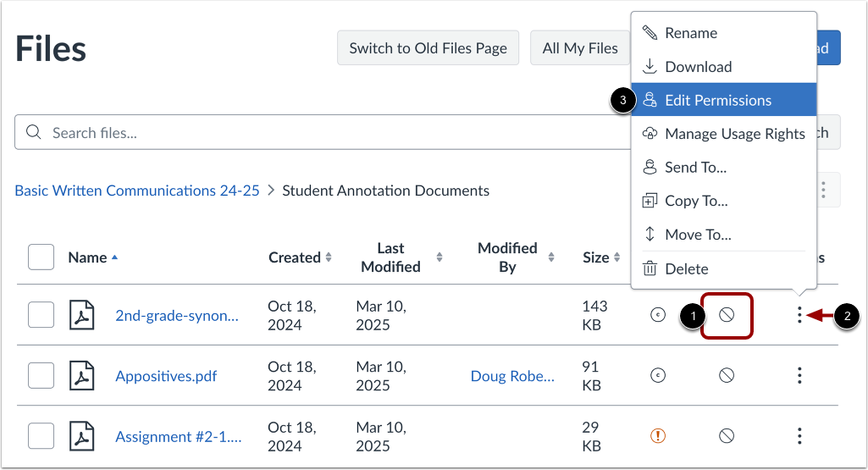
Task: Check the box for Assignment #2-1 file
Action: 41,435
